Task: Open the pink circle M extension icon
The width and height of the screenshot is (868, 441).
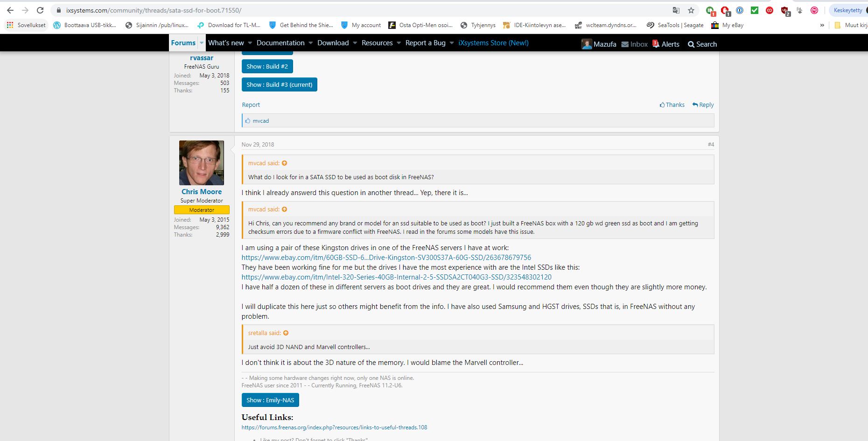Action: tap(814, 10)
